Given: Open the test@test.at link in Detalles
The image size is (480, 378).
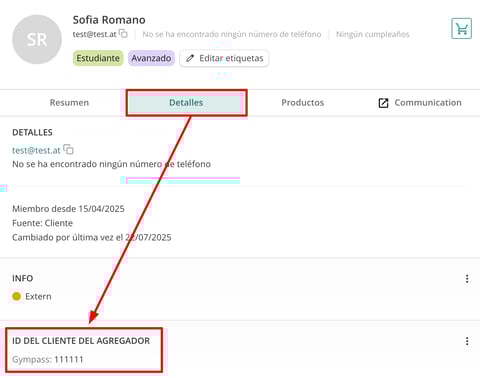Looking at the screenshot, I should (x=36, y=150).
